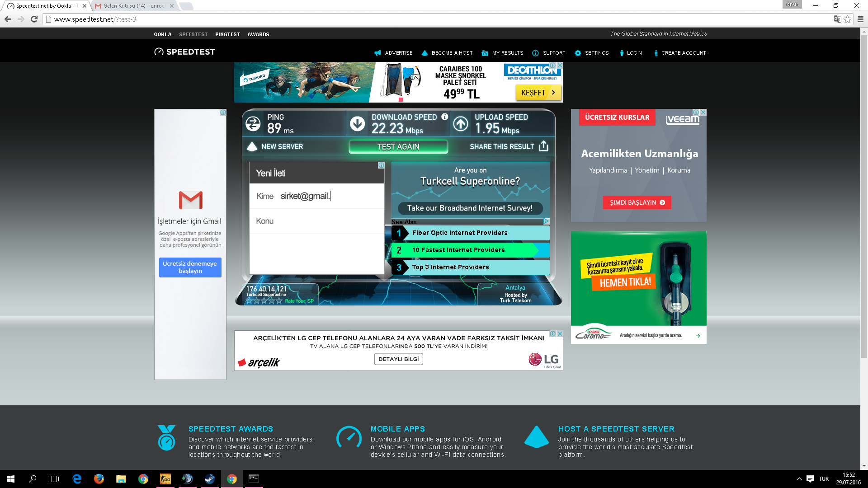This screenshot has width=868, height=488.
Task: Click Ücretsiz denemeye başlayın button
Action: click(x=190, y=267)
